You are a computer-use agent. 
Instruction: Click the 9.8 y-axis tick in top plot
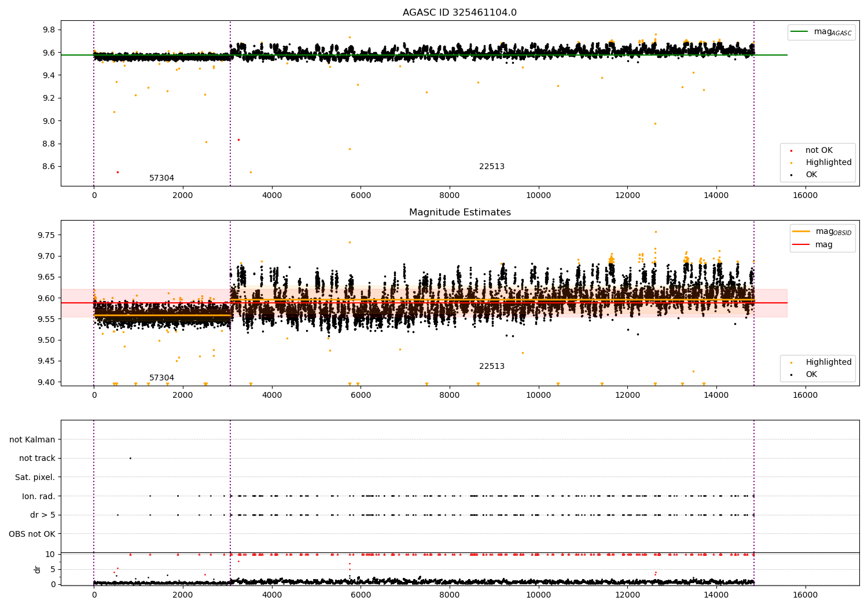[48, 30]
